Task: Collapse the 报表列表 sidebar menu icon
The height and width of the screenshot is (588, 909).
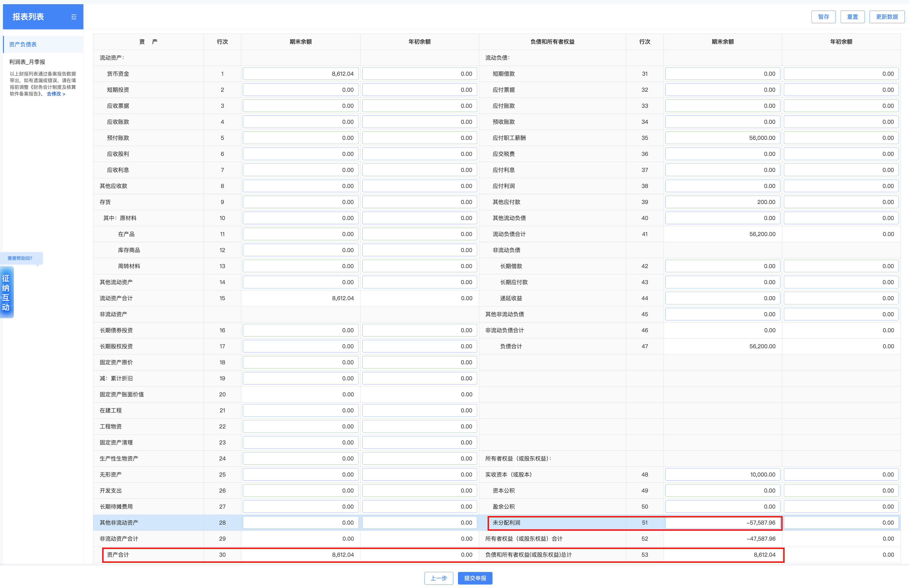Action: [x=74, y=17]
